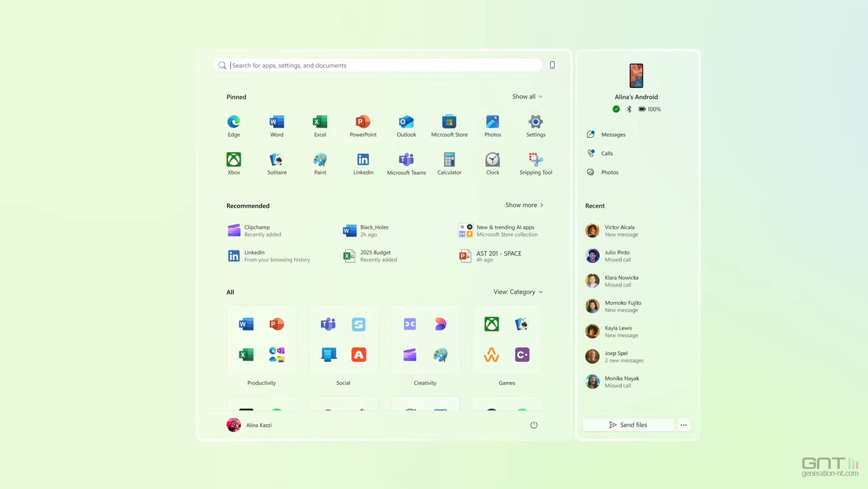Open Calls in the Android panel
868x489 pixels.
(x=600, y=153)
